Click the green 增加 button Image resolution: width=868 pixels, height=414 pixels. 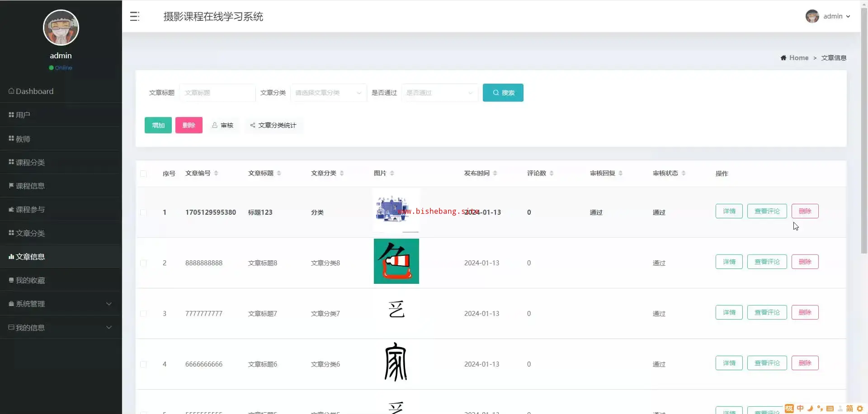[x=158, y=125]
